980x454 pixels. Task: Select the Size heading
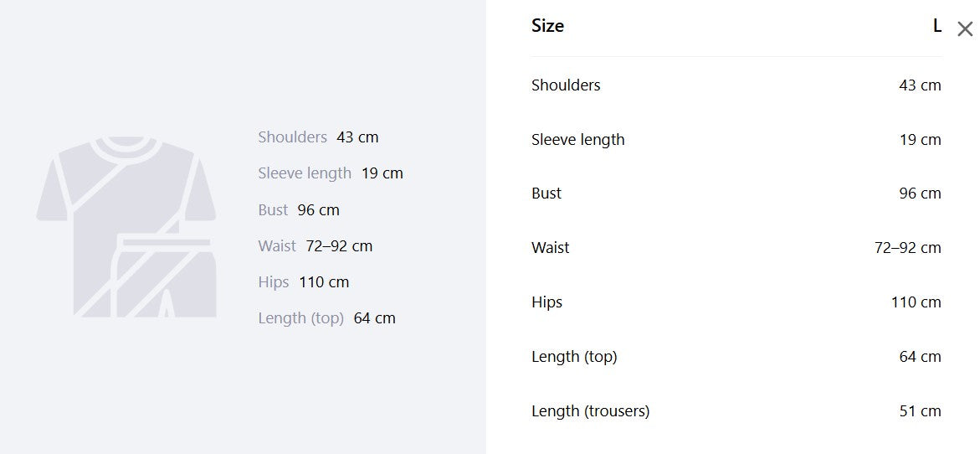[547, 26]
